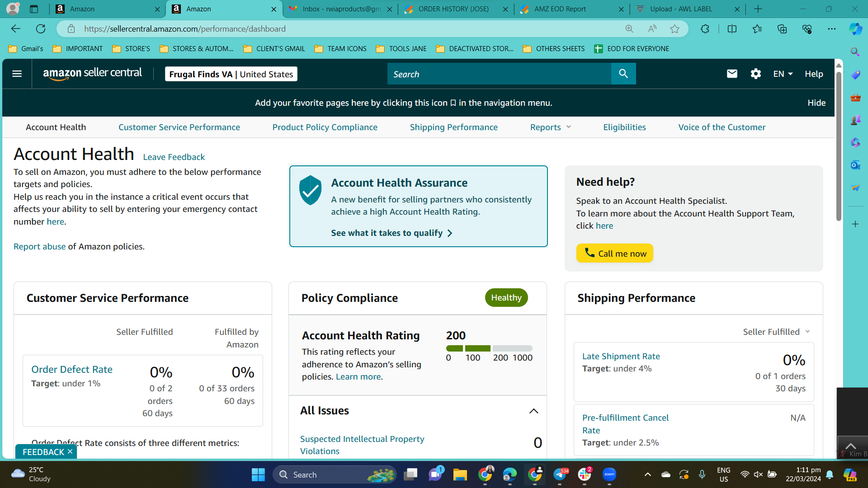Viewport: 868px width, 488px height.
Task: Switch to the AMZ EOD Report tab
Action: click(571, 9)
